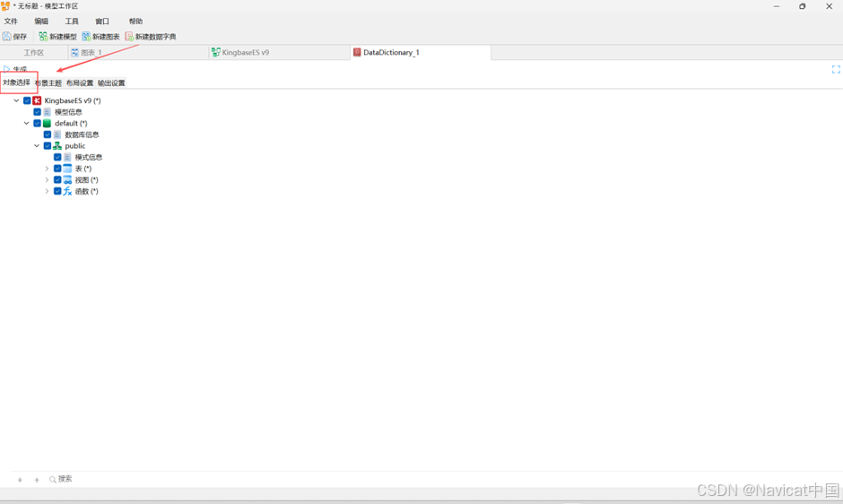The image size is (843, 504).
Task: Uncheck the public schema checkbox
Action: (x=48, y=146)
